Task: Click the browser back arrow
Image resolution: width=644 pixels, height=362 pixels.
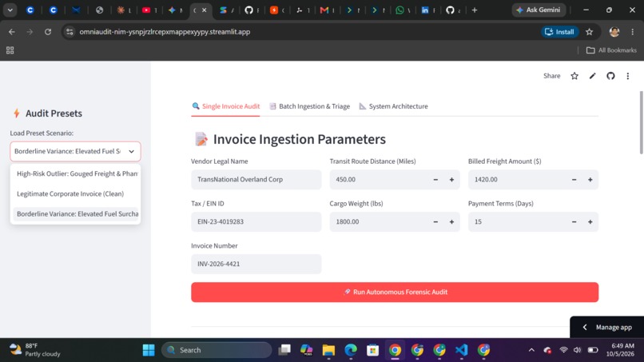Action: click(x=12, y=32)
